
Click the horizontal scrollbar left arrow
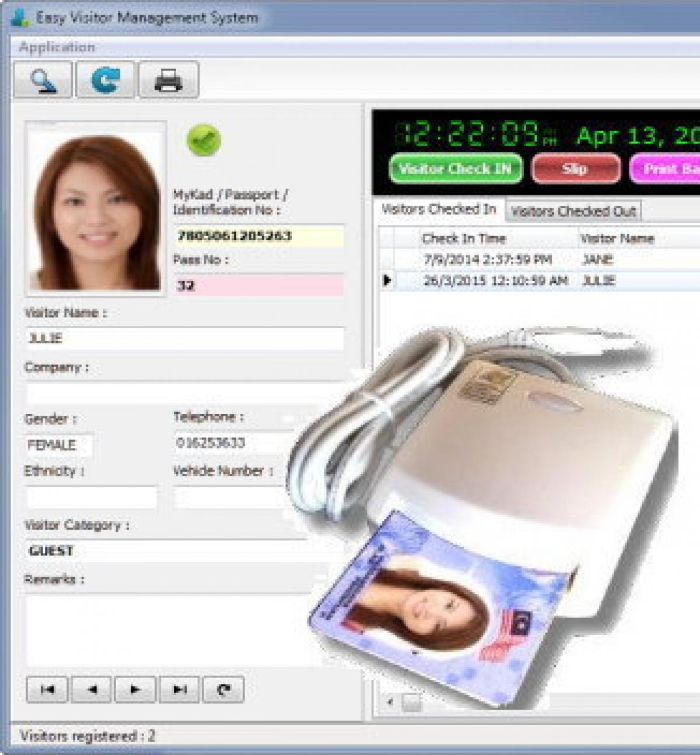(x=390, y=701)
